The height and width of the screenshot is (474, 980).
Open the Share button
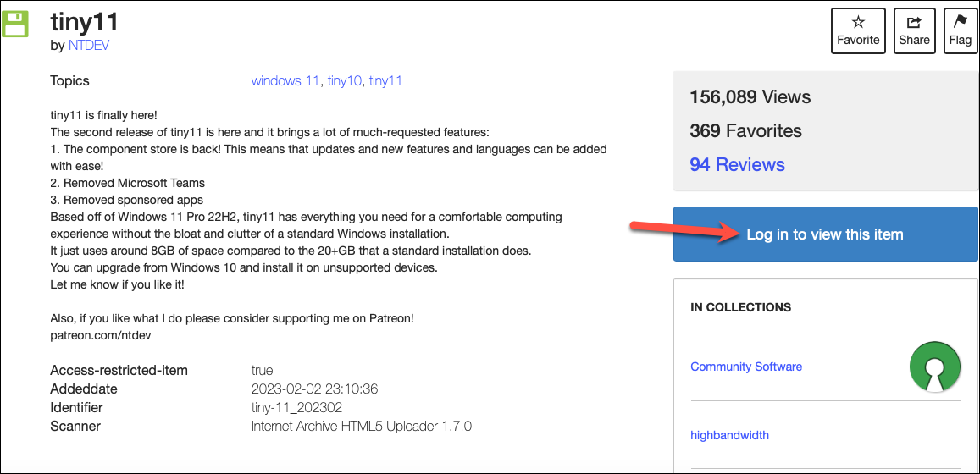[x=915, y=31]
